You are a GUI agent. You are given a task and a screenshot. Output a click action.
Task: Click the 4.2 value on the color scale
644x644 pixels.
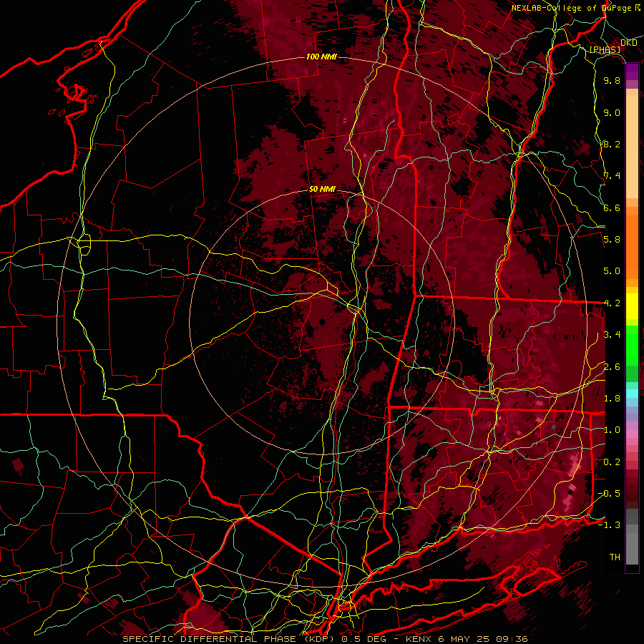612,303
